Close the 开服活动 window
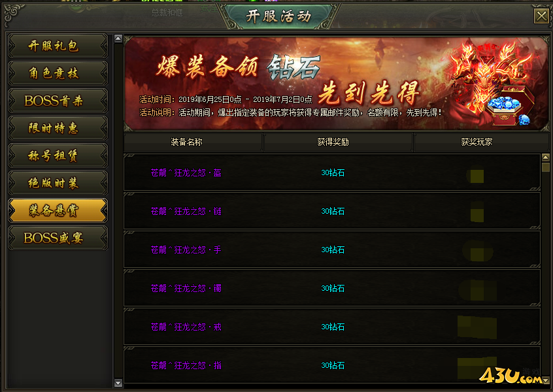 [541, 16]
